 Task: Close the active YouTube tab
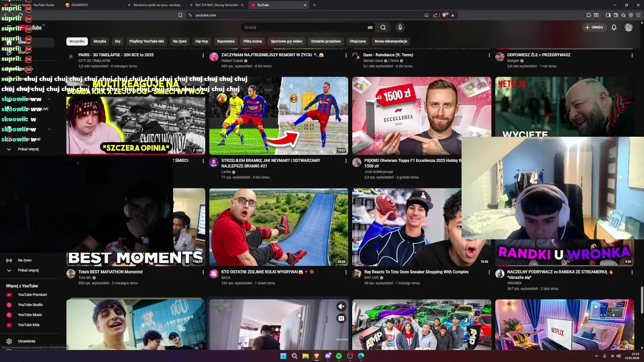point(305,5)
